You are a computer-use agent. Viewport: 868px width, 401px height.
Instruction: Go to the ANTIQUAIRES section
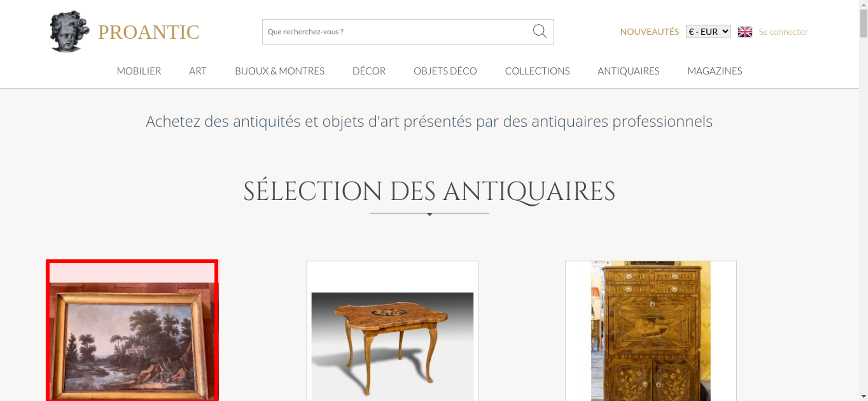[x=628, y=71]
